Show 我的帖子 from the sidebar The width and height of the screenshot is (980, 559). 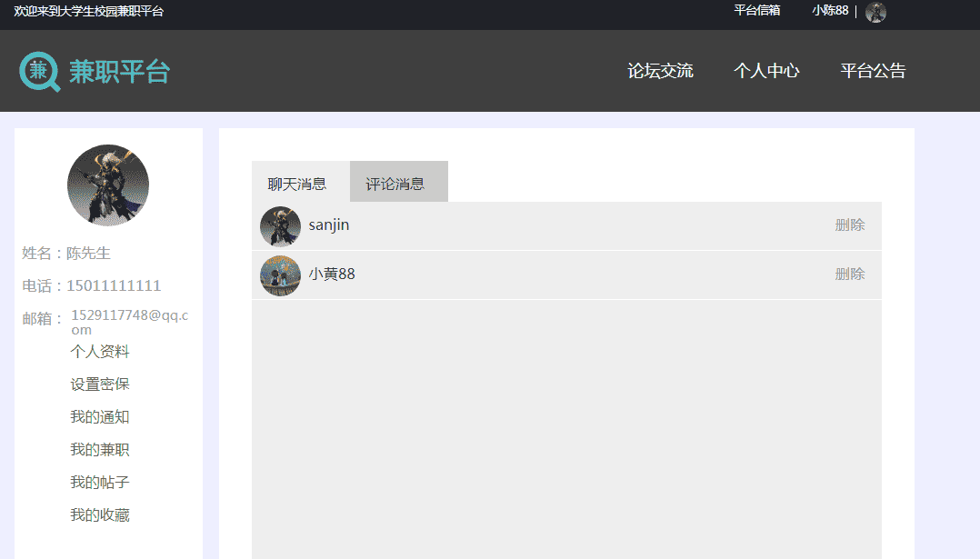(x=100, y=483)
